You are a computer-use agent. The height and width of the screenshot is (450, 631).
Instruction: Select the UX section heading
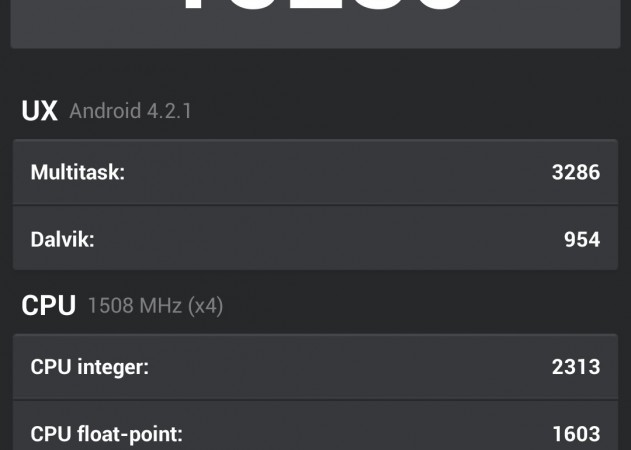click(x=39, y=110)
